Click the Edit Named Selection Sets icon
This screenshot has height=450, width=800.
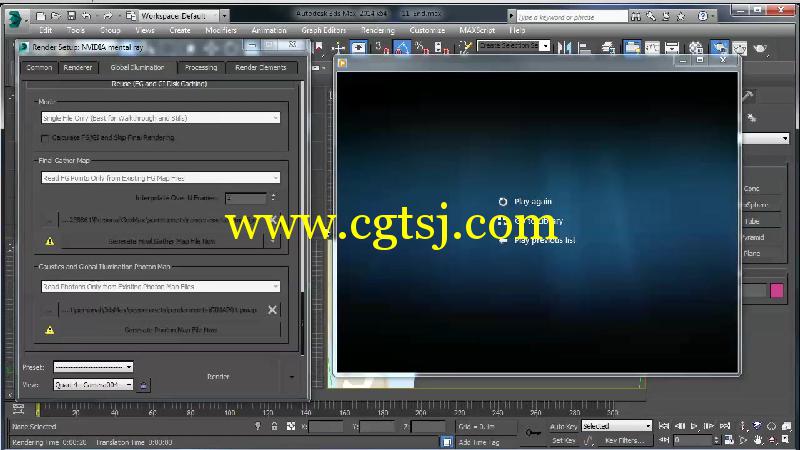click(465, 48)
